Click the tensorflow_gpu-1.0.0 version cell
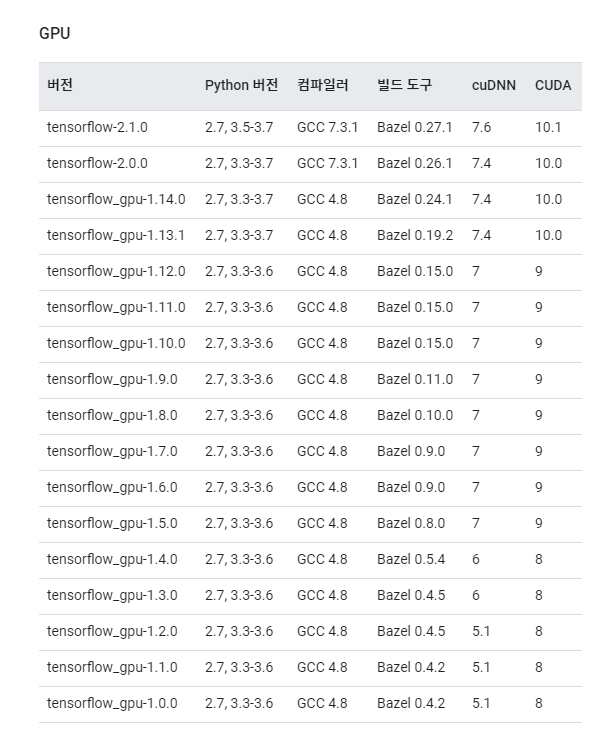Screen dimensions: 596x733 coord(112,703)
